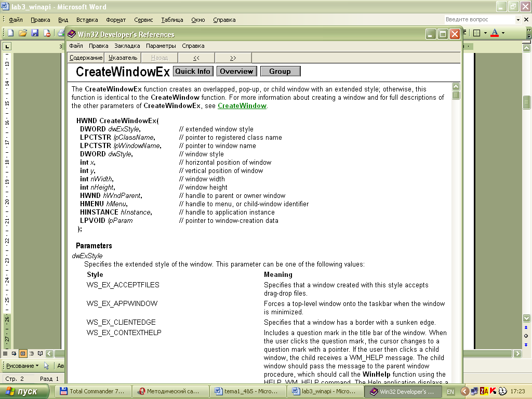532x399 pixels.
Task: Click the Содержание button
Action: tap(86, 58)
